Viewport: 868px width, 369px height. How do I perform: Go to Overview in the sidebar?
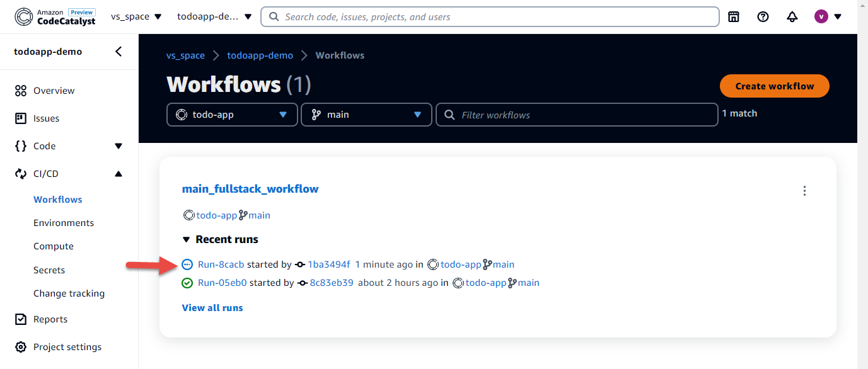click(x=54, y=91)
